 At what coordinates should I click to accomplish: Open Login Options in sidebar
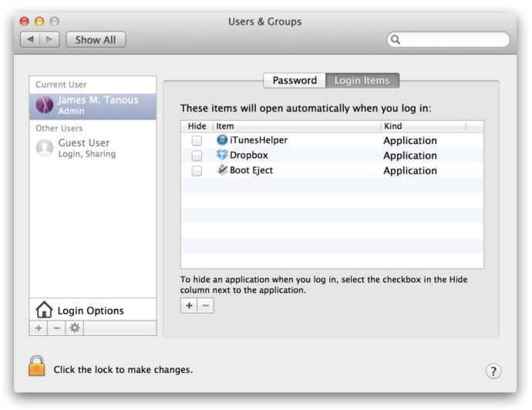(93, 310)
